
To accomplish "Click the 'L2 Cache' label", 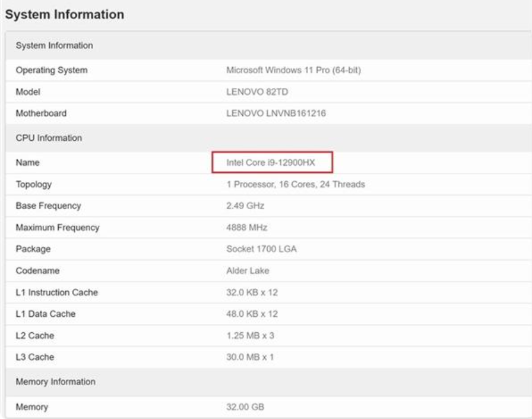I will [35, 335].
